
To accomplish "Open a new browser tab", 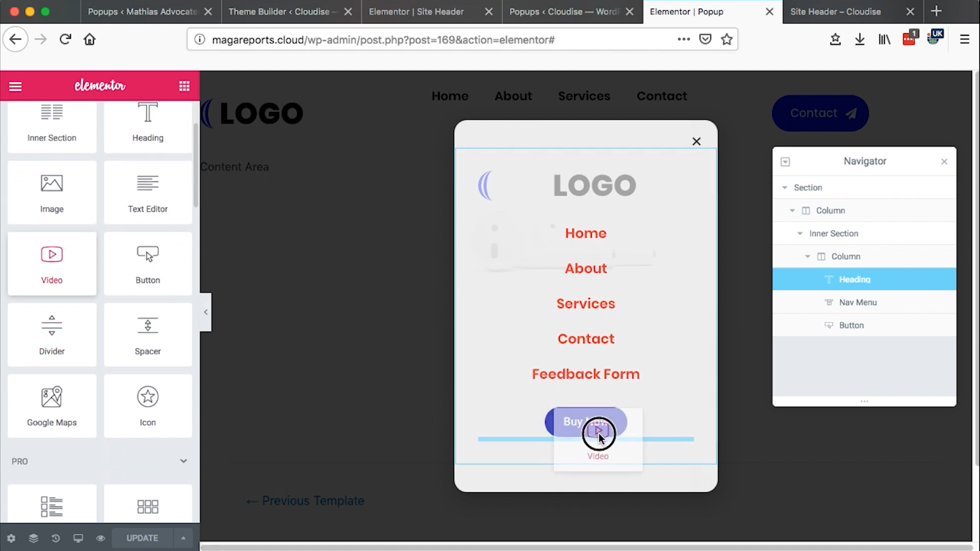I will coord(936,11).
